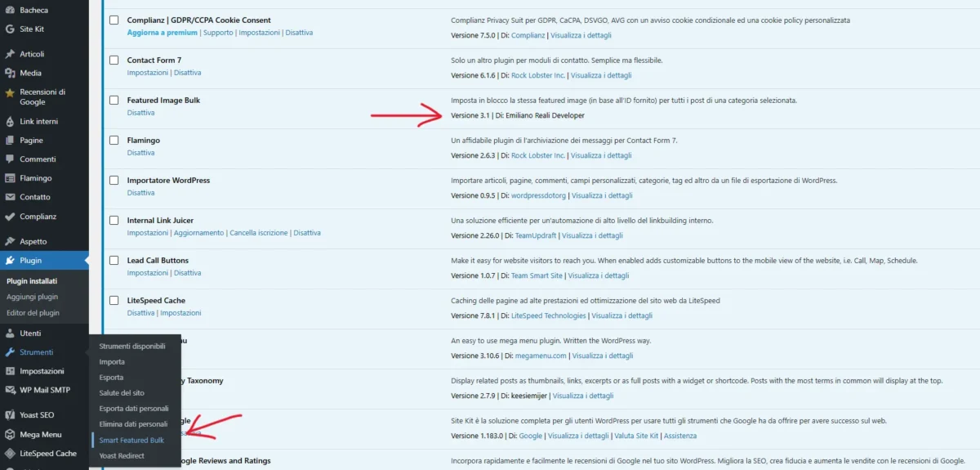Click the Aspetto paintbrush icon

[x=10, y=242]
